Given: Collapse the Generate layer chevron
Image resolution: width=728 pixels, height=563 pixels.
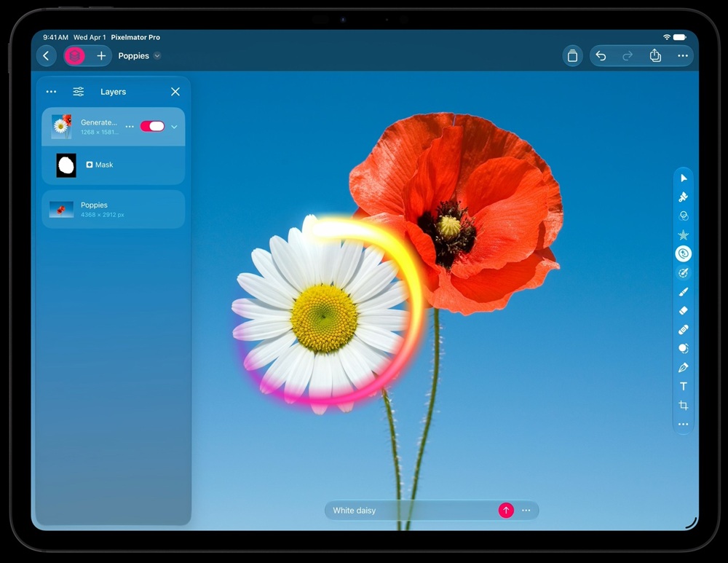Looking at the screenshot, I should [x=174, y=127].
